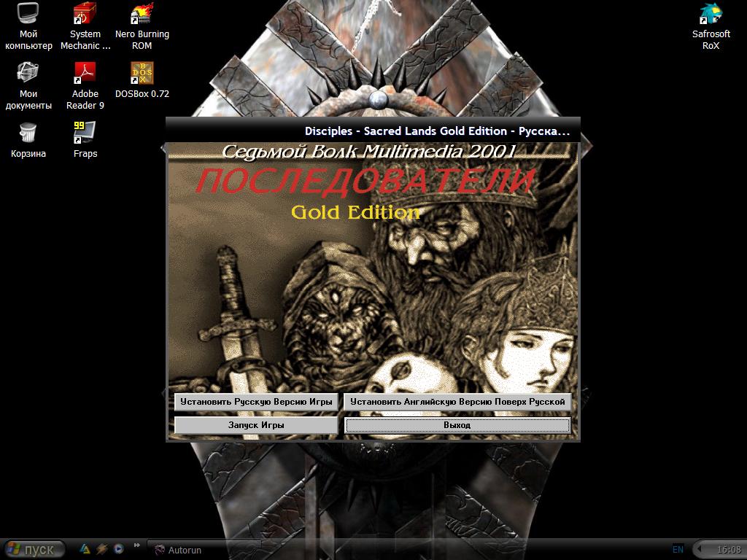Click Установить Английскую Версию Поверх Русской
This screenshot has height=560, width=747.
457,402
